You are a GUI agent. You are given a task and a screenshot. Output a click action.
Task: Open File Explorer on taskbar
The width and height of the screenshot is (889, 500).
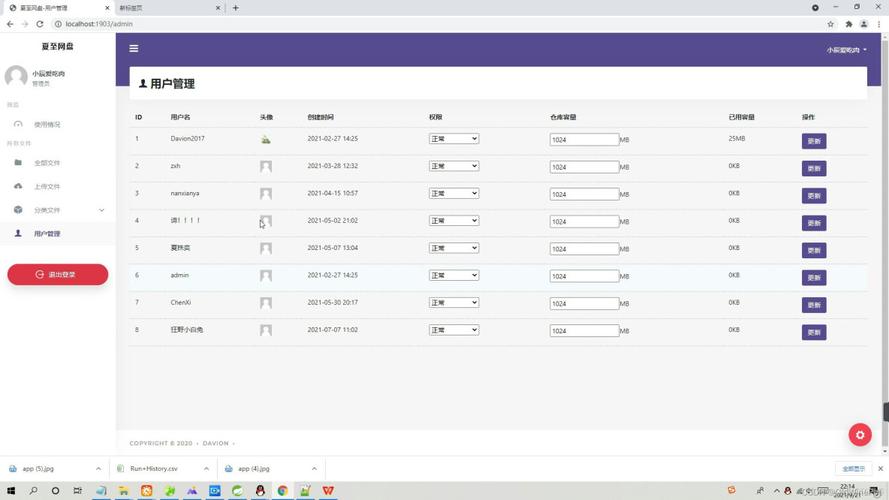click(124, 490)
